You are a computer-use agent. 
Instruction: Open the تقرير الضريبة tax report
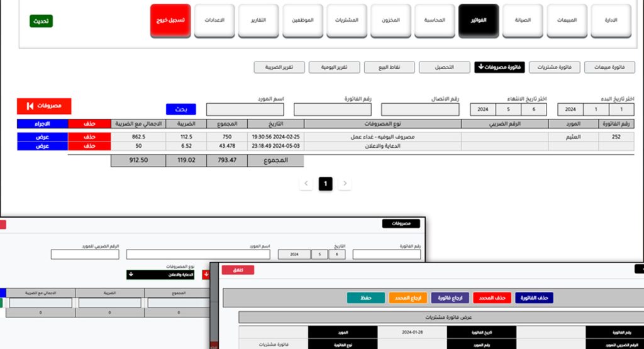tap(279, 67)
